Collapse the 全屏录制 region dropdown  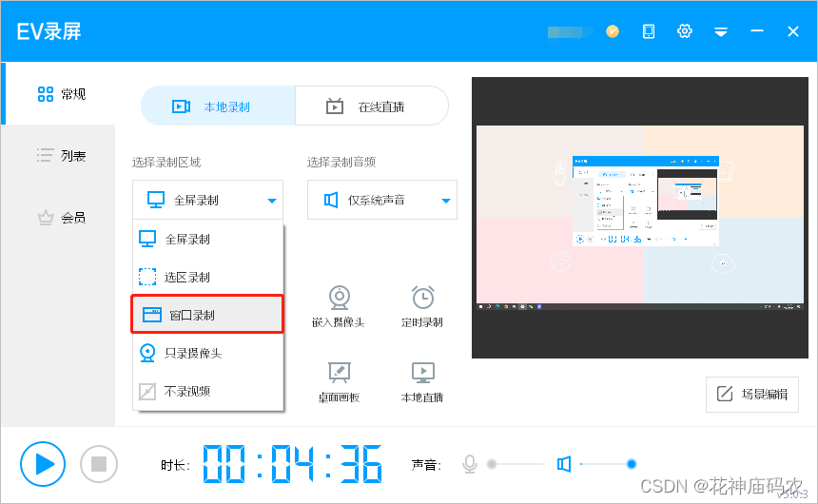point(207,200)
